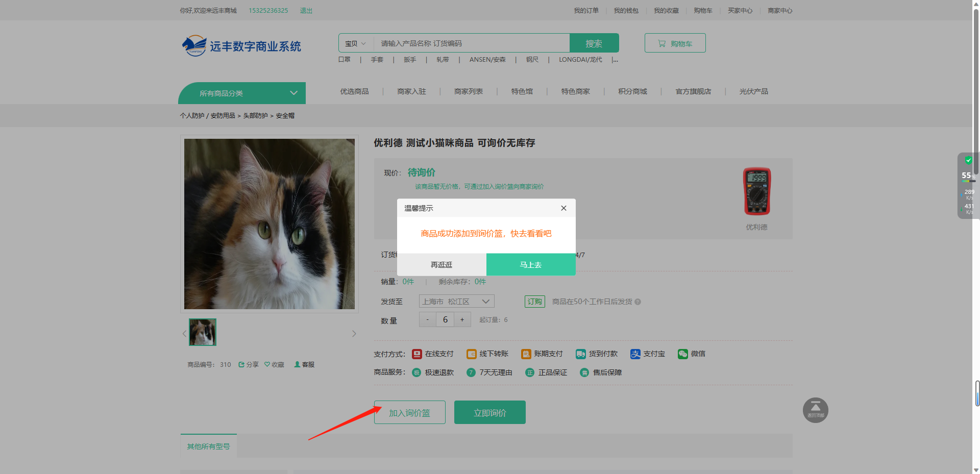The height and width of the screenshot is (474, 980).
Task: Expand the 所有商品分类 category menu
Action: click(x=242, y=93)
